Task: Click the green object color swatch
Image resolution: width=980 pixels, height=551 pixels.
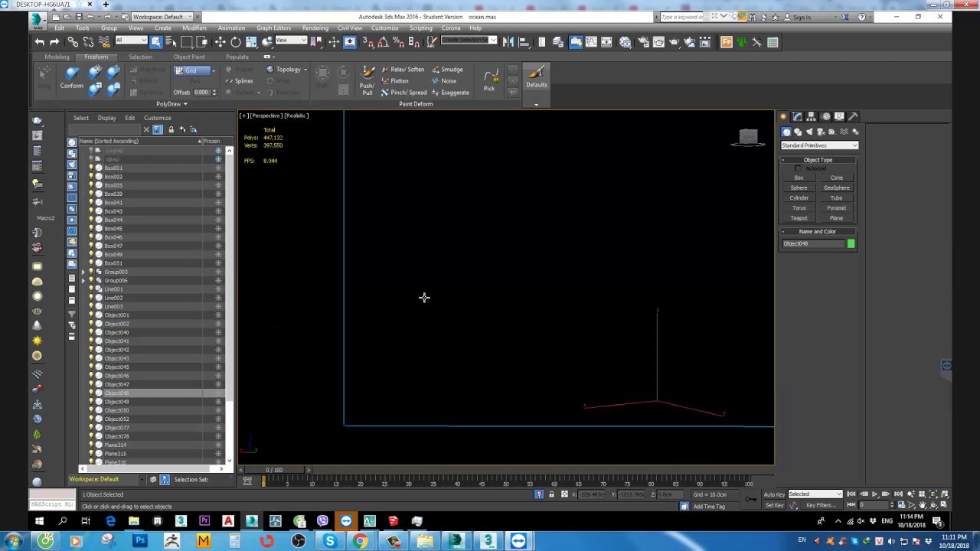Action: click(851, 244)
